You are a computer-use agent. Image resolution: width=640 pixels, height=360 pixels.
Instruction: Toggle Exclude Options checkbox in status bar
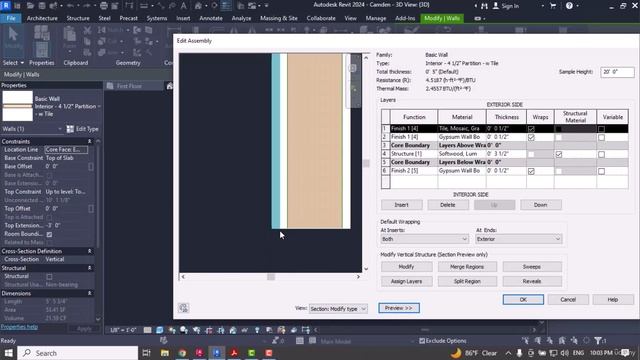click(422, 341)
